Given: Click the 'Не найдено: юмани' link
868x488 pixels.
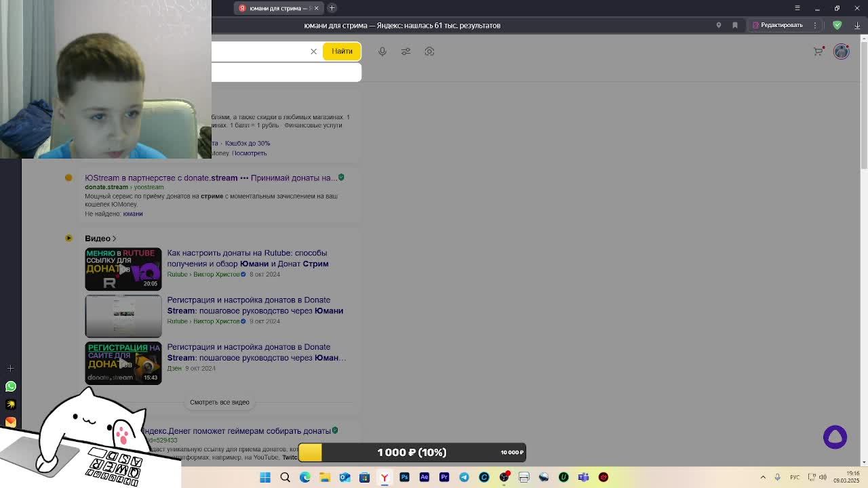Looking at the screenshot, I should 114,214.
